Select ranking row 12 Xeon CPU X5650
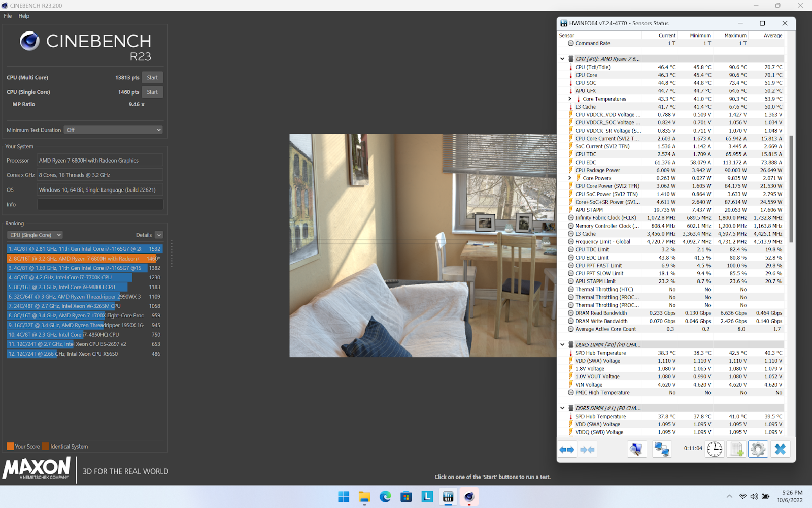This screenshot has height=508, width=812. click(x=84, y=354)
